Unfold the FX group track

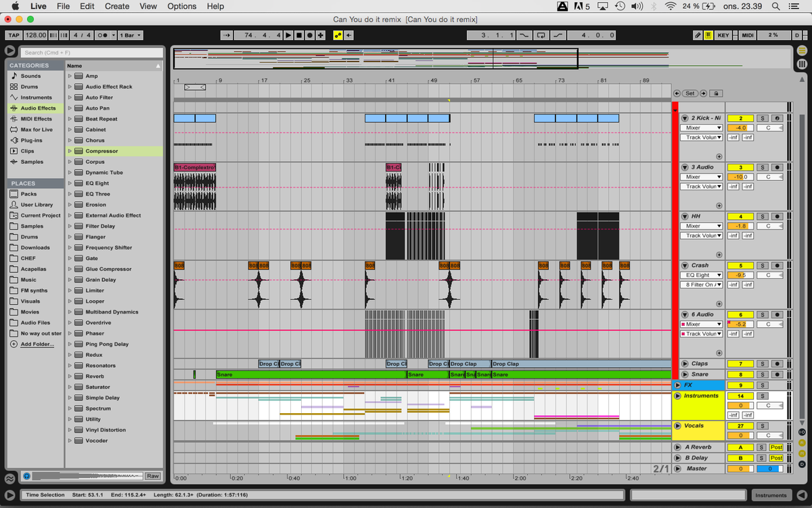click(x=677, y=385)
